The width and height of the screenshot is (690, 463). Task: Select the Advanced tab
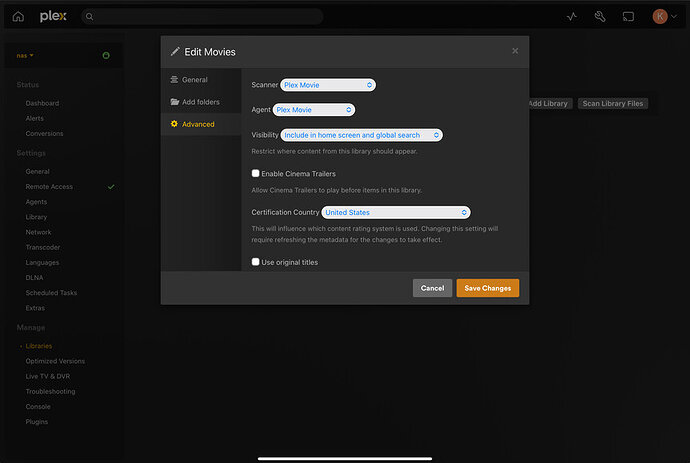(x=201, y=124)
